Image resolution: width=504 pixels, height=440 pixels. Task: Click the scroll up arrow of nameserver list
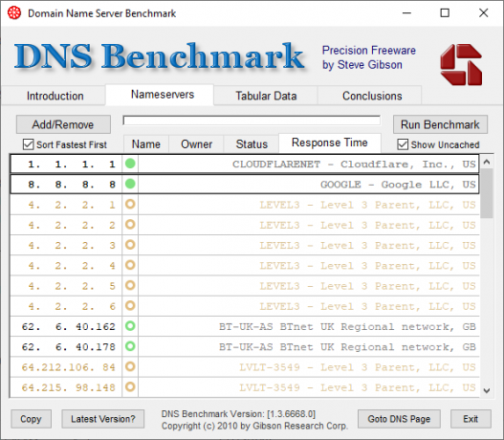487,162
